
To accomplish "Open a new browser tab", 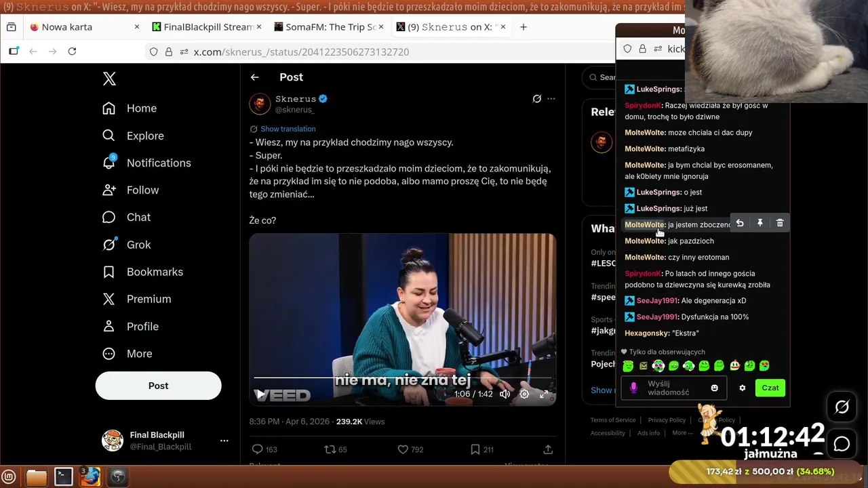I will (x=524, y=27).
